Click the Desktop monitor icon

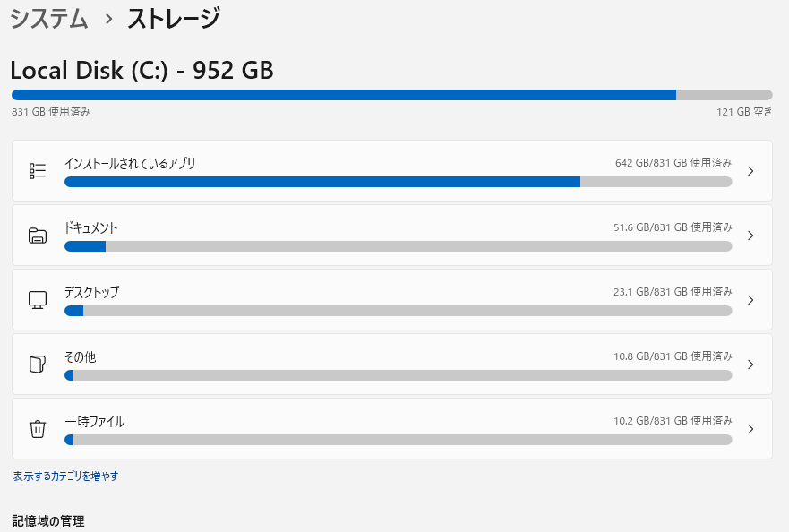38,300
